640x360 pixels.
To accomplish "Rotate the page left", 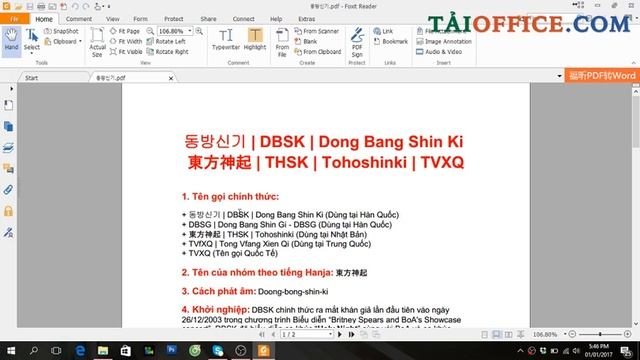I will coord(166,41).
